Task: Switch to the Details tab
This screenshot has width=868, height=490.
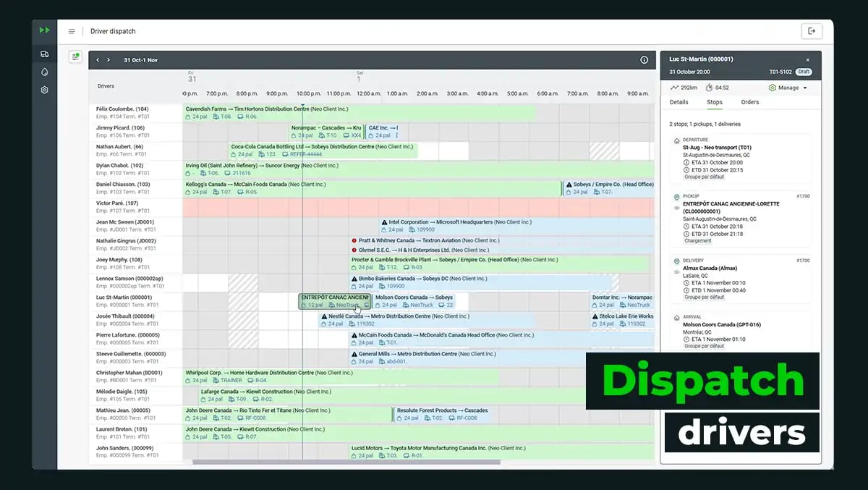Action: (678, 102)
